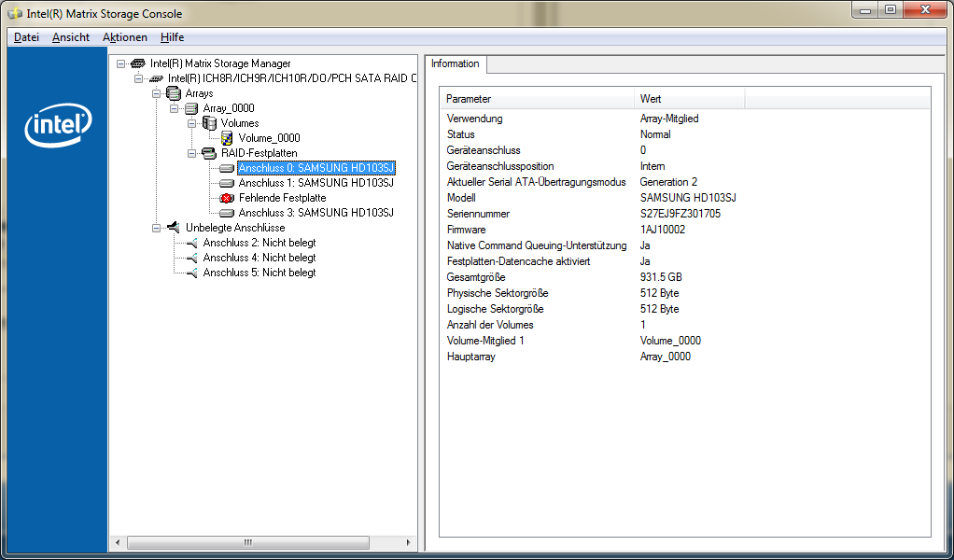Select Anschluss 0: SAMSUNG HD103SJ entry
The height and width of the screenshot is (560, 954).
pos(316,168)
